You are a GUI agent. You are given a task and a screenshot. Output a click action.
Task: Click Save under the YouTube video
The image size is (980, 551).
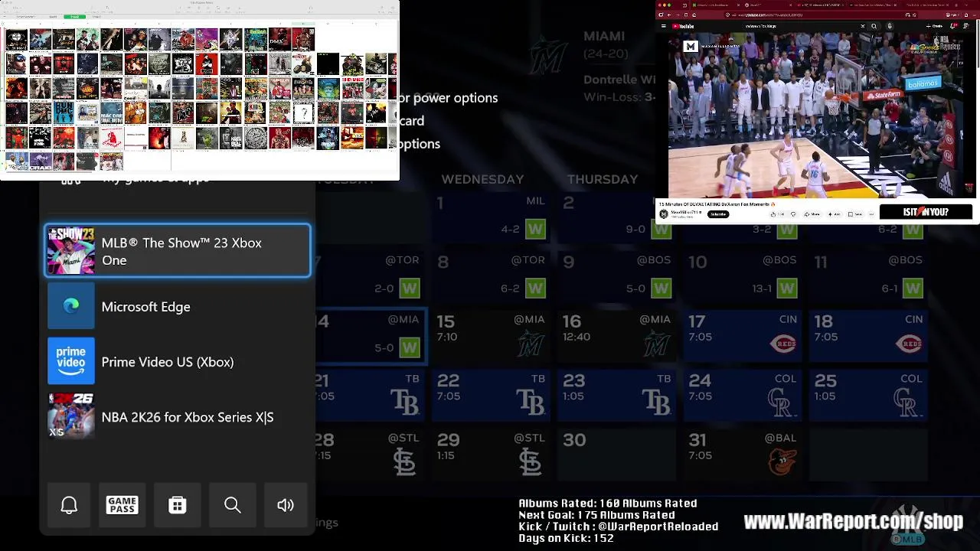tap(857, 214)
